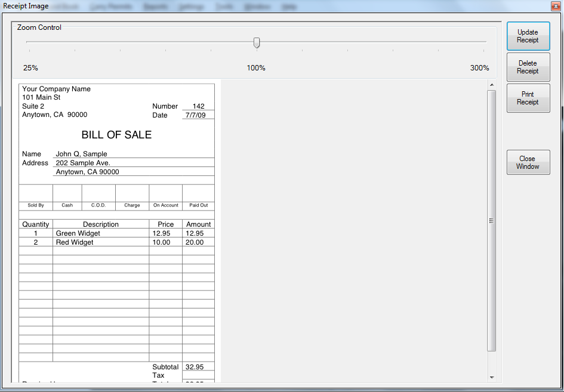Viewport: 564px width, 392px height.
Task: Click the On Account box label
Action: click(166, 205)
